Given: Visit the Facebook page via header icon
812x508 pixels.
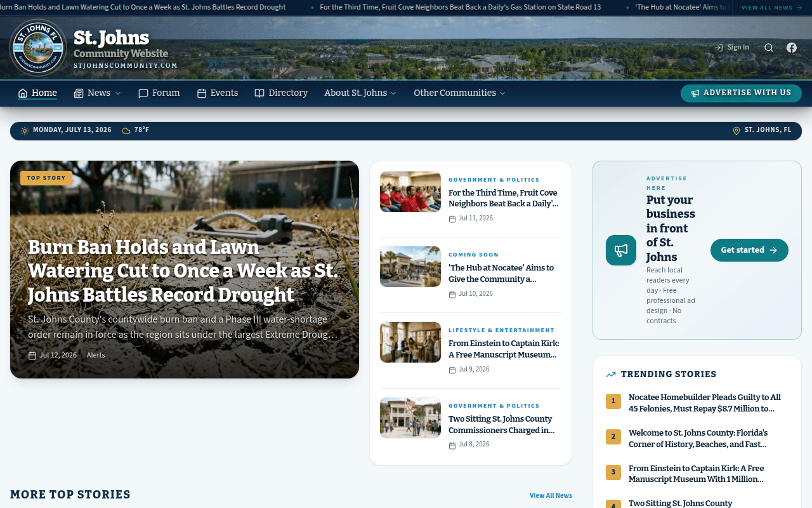Looking at the screenshot, I should 792,48.
